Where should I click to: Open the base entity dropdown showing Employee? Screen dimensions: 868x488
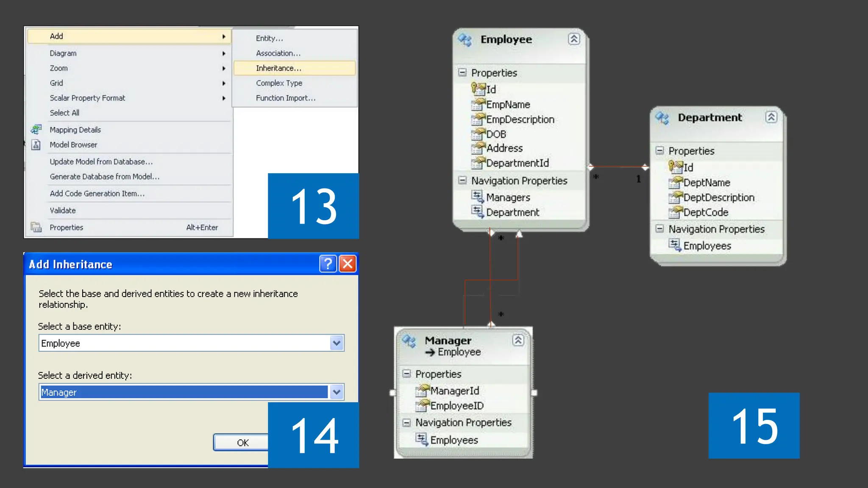(337, 343)
